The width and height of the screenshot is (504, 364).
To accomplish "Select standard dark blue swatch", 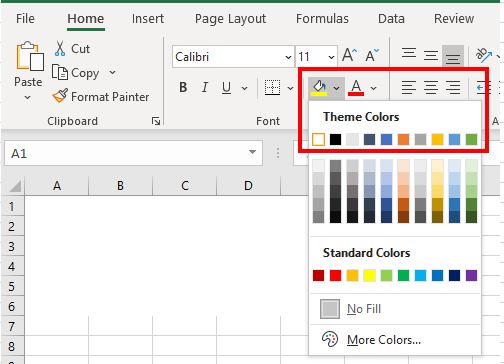I will [x=454, y=276].
